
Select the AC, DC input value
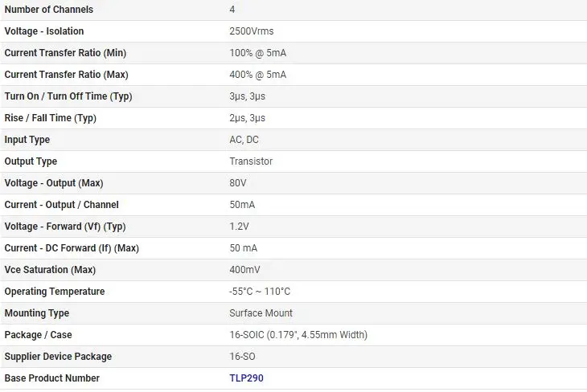244,140
